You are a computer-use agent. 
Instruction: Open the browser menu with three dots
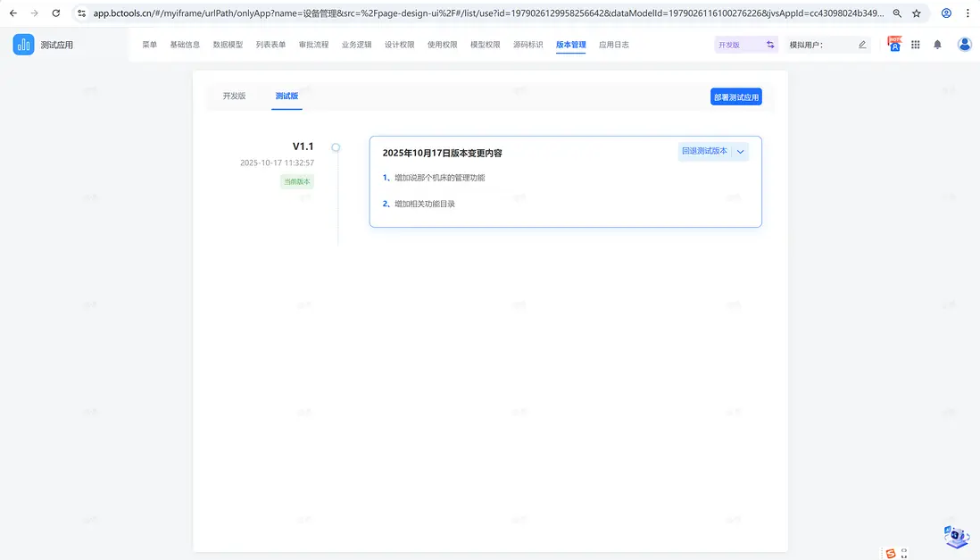968,13
